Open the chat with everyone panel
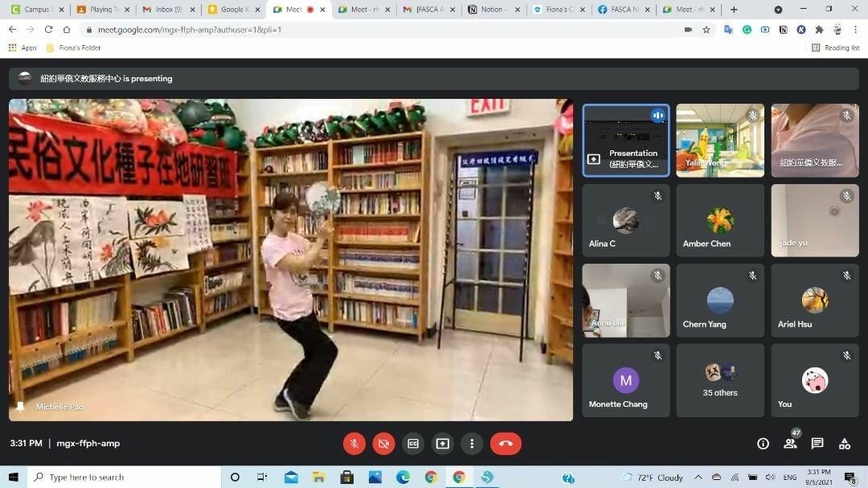The width and height of the screenshot is (868, 488). pos(817,444)
